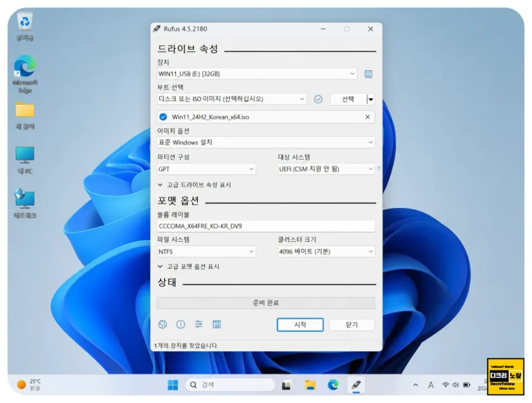The width and height of the screenshot is (532, 403).
Task: Click the input language A indicator
Action: 431,385
